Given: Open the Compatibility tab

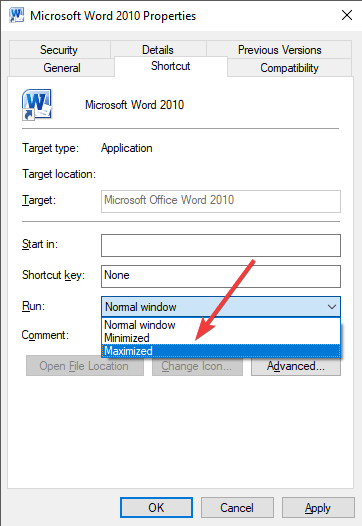Looking at the screenshot, I should click(x=290, y=68).
